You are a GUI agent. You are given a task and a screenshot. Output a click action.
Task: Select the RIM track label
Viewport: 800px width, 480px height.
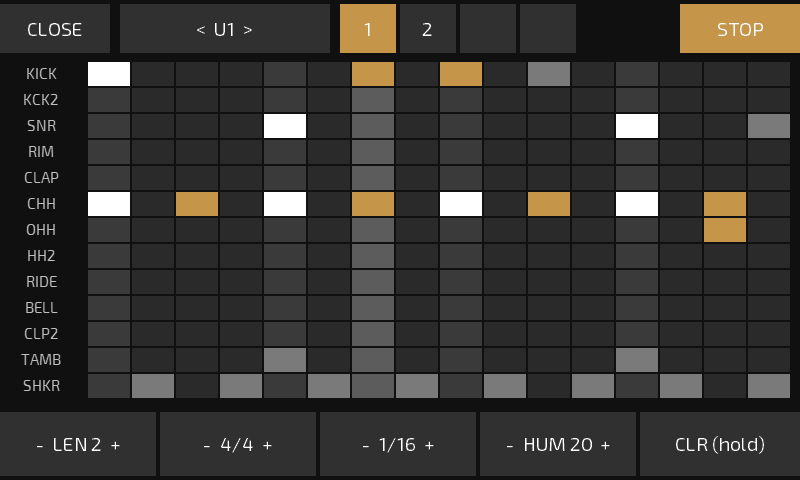coord(41,152)
